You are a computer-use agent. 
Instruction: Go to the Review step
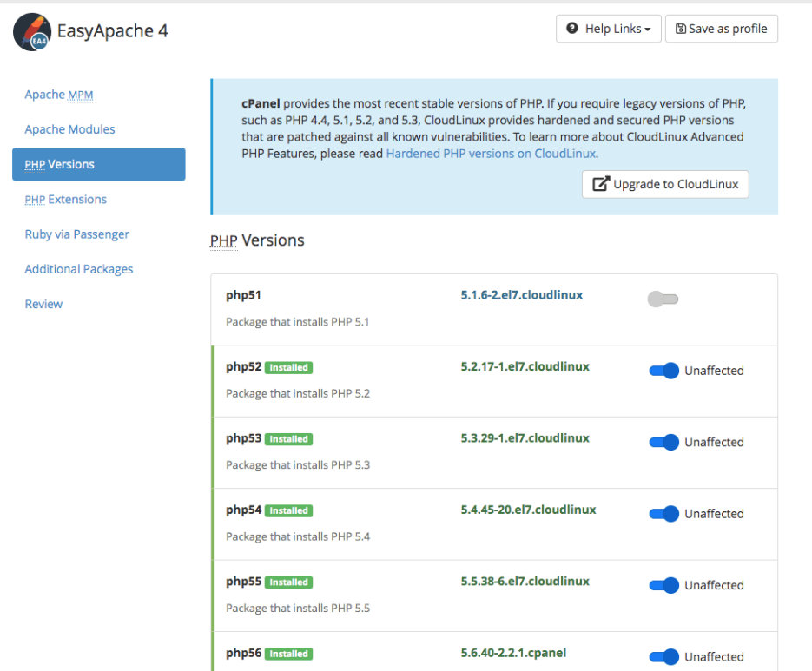pos(43,304)
